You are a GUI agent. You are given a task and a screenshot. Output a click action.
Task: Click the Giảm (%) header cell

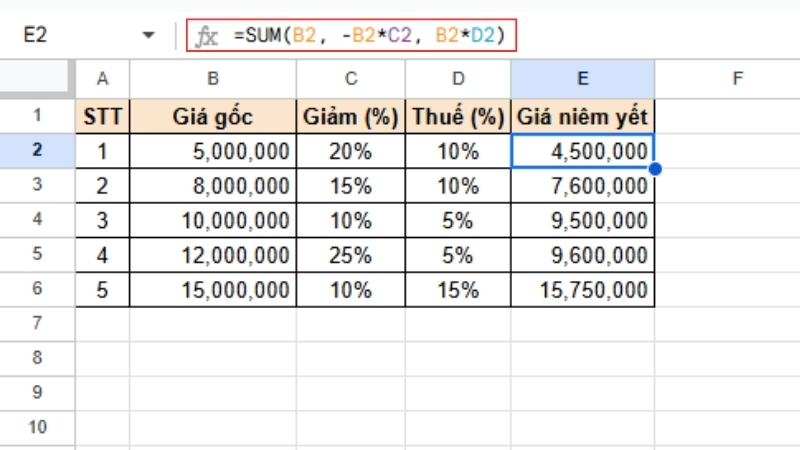[350, 116]
